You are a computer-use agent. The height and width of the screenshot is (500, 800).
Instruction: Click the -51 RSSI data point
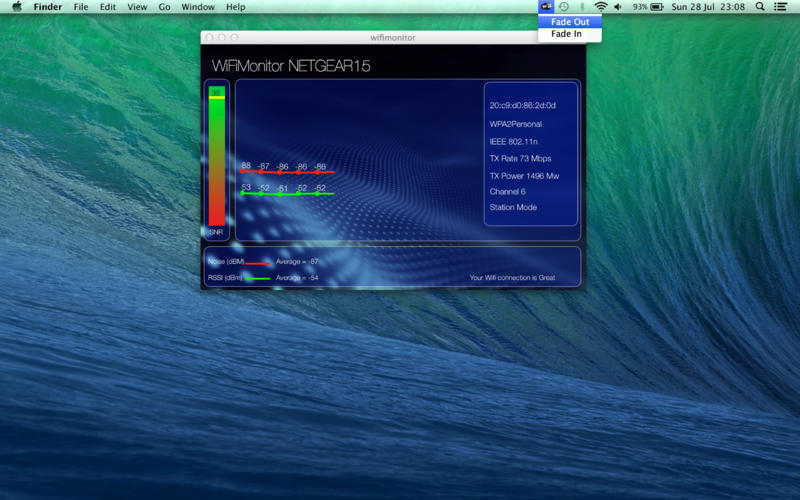coord(280,194)
